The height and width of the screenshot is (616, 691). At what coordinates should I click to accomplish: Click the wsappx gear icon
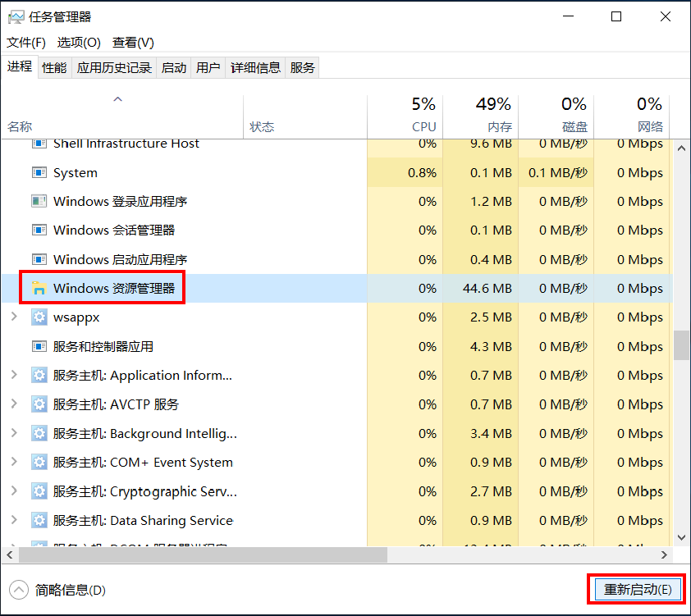39,317
